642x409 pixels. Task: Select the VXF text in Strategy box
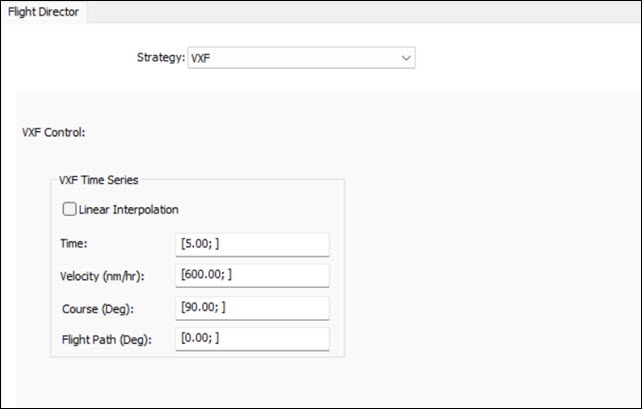tap(200, 58)
